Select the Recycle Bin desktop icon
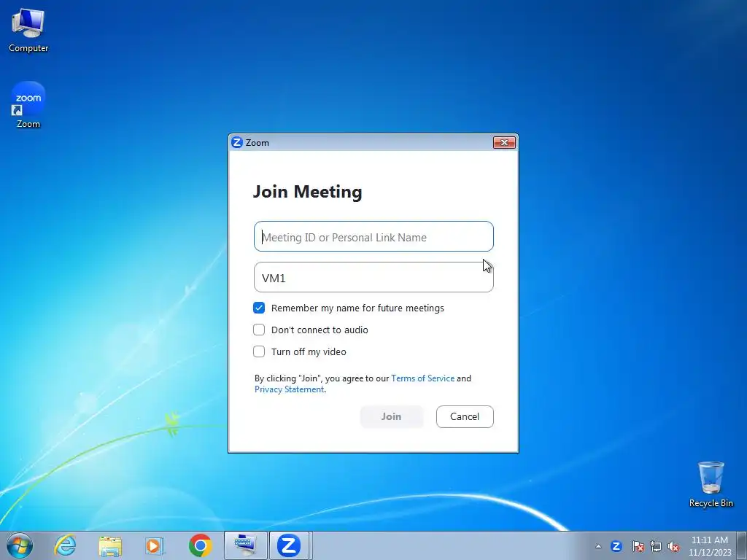 click(x=711, y=484)
